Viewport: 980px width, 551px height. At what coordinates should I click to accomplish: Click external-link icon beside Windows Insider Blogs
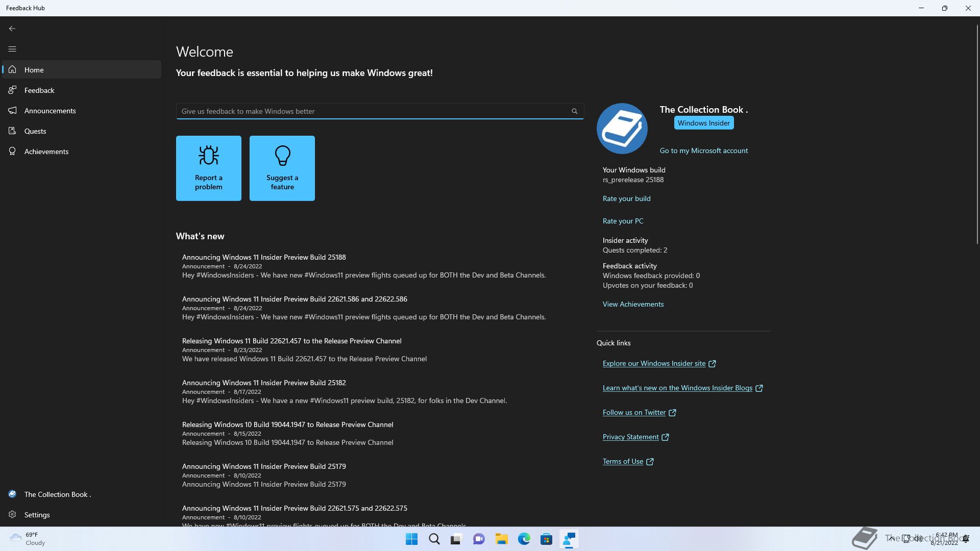pos(759,388)
